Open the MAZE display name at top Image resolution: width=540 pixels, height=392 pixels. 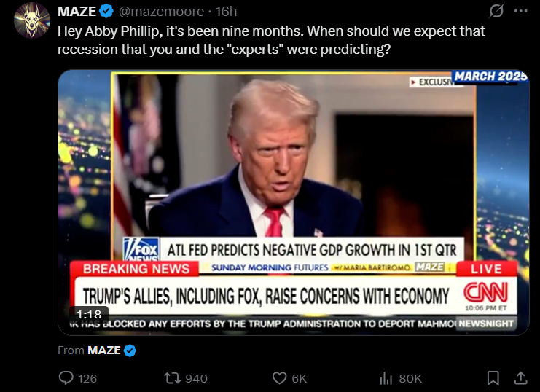[77, 12]
